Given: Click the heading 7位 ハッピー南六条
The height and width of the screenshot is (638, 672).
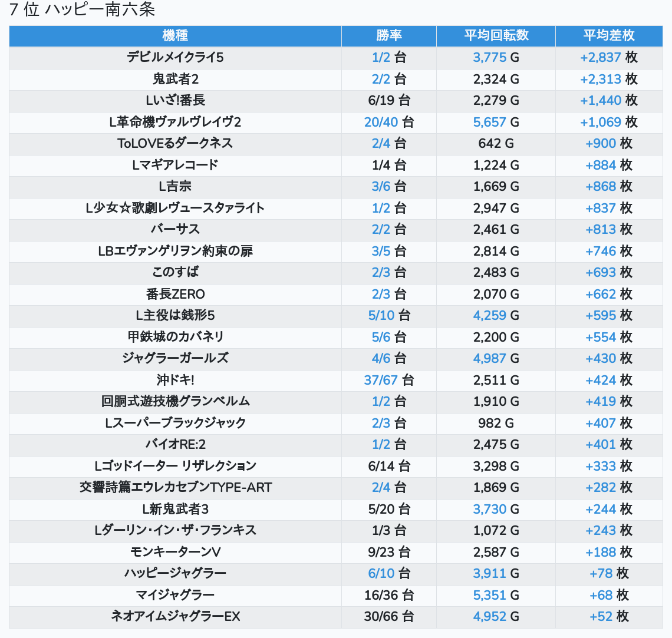Looking at the screenshot, I should (x=83, y=10).
